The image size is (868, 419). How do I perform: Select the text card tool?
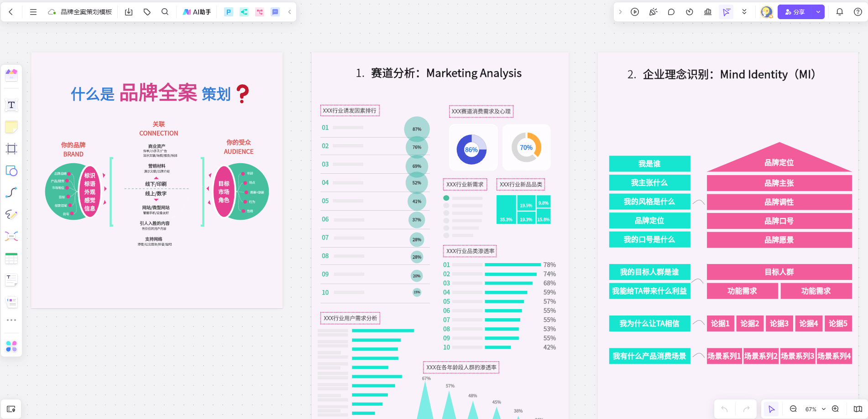coord(11,280)
